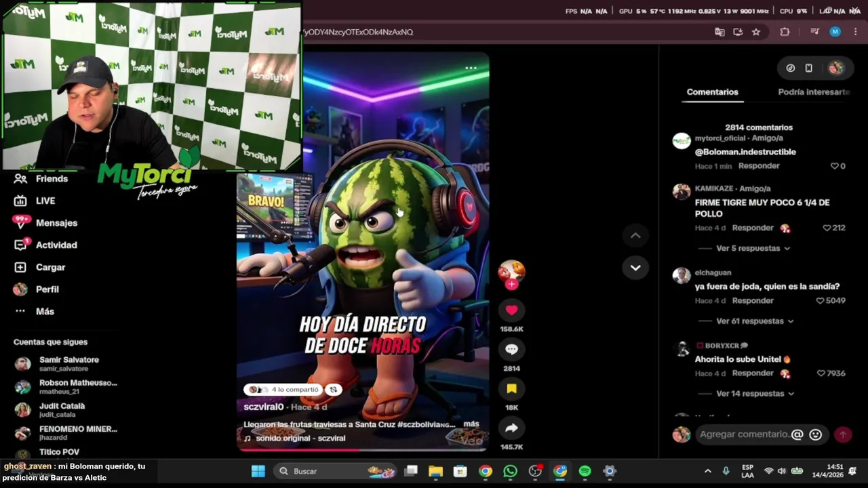Open Chrome media control icon
This screenshot has width=868, height=488.
coord(814,32)
